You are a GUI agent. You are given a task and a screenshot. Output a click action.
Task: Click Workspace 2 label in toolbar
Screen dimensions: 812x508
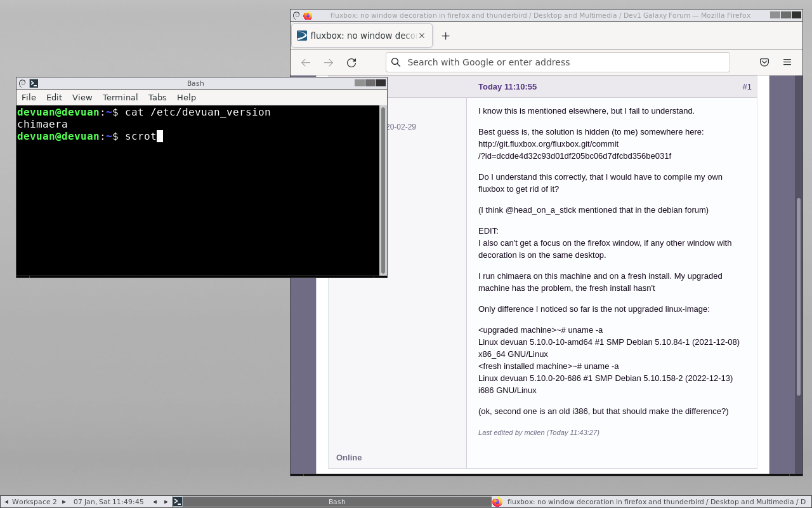pyautogui.click(x=34, y=502)
